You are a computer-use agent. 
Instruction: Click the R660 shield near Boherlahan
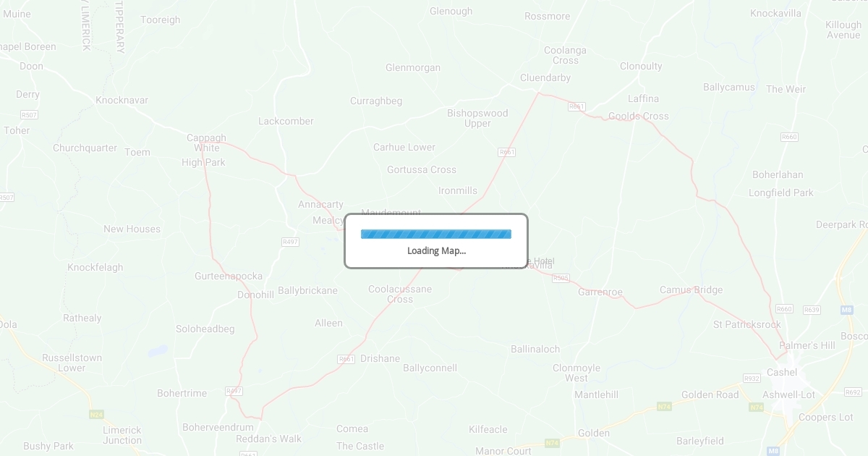(x=789, y=137)
